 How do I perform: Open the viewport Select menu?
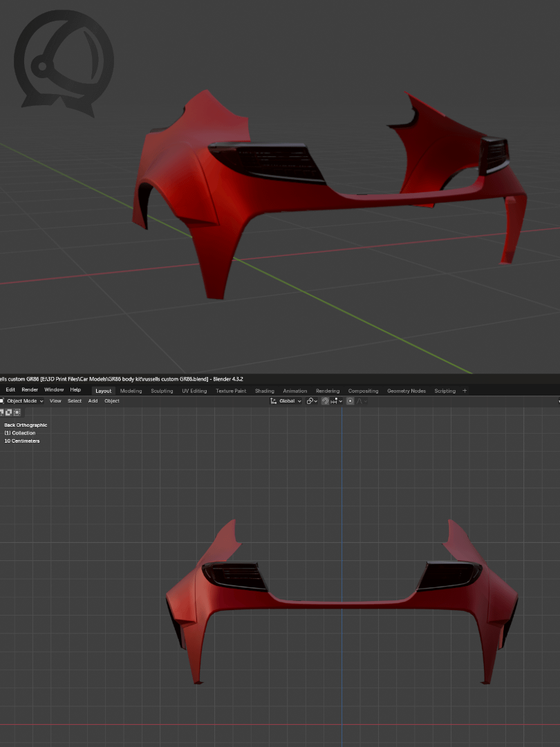click(75, 401)
